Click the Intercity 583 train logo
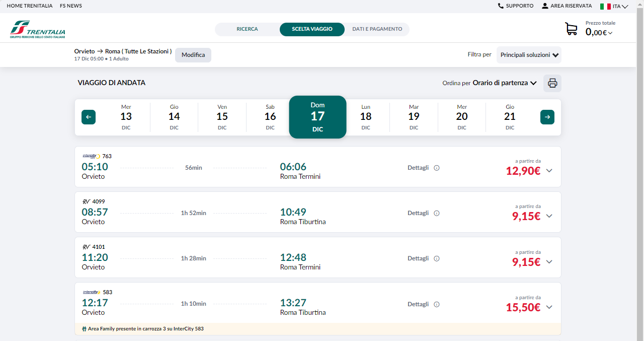 [x=92, y=292]
